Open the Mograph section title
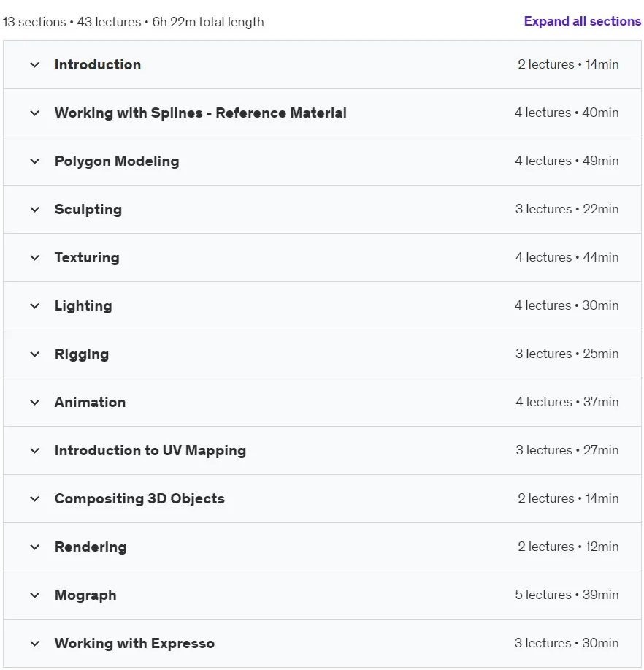This screenshot has width=644, height=670. point(85,595)
